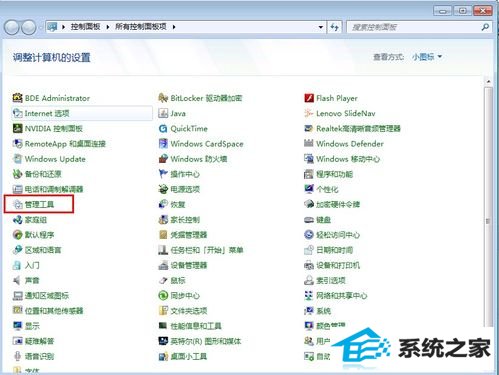Image resolution: width=499 pixels, height=375 pixels.
Task: Open 凭据管理器 item
Action: pyautogui.click(x=183, y=235)
